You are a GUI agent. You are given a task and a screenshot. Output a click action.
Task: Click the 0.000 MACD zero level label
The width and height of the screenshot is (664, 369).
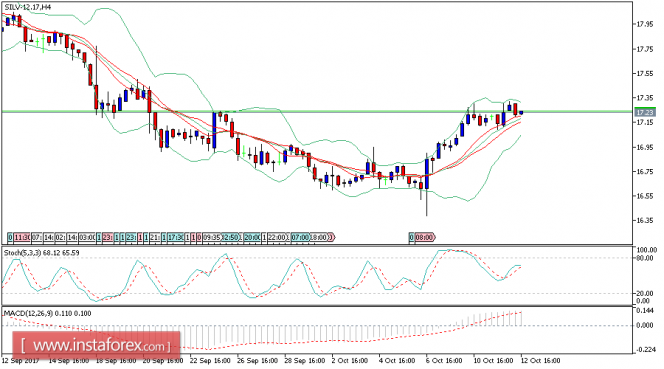[x=645, y=325]
